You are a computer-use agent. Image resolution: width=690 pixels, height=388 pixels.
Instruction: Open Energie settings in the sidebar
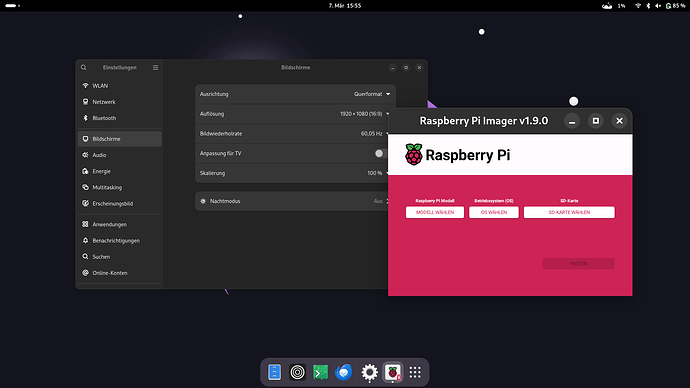click(120, 171)
